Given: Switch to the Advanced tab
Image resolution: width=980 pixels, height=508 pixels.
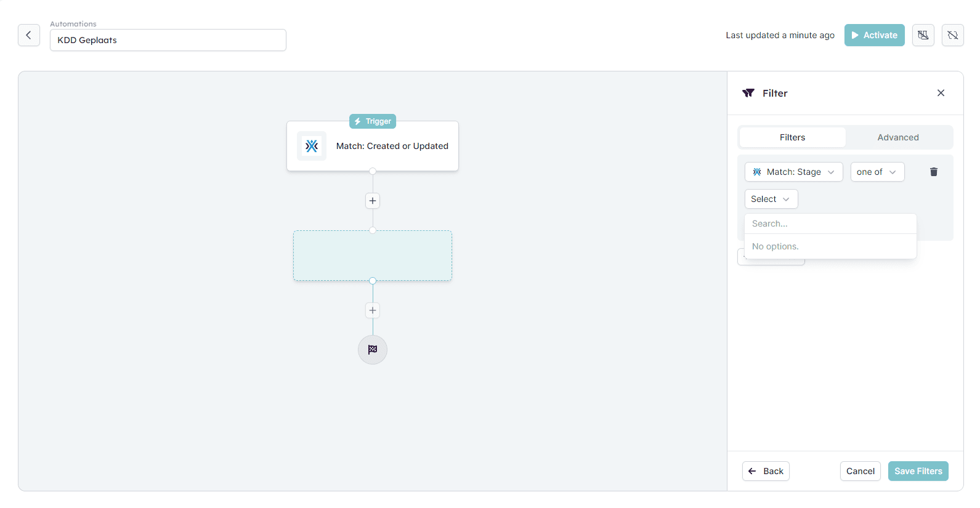Looking at the screenshot, I should (x=898, y=137).
